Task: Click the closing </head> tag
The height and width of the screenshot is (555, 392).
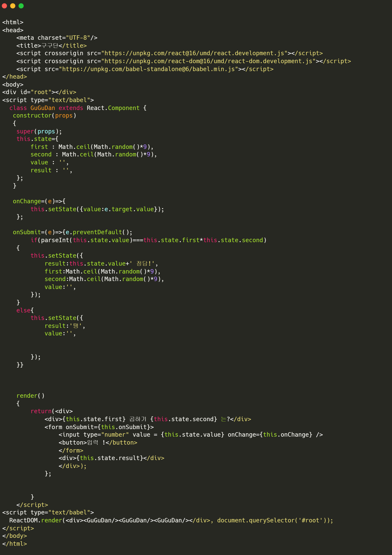Action: click(x=14, y=77)
